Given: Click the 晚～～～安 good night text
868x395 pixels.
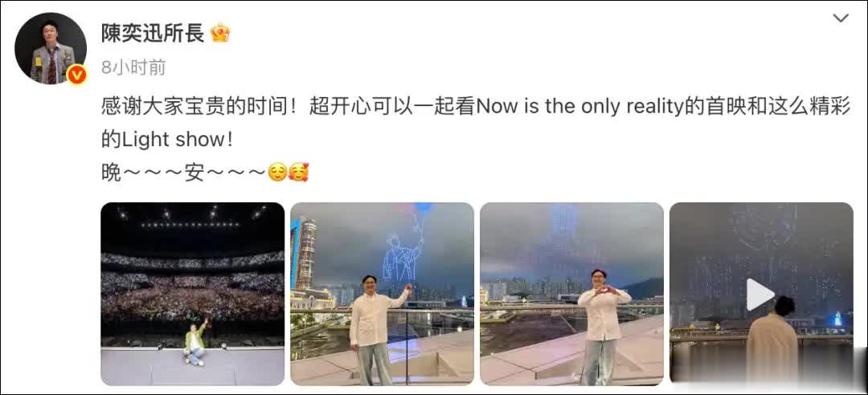Looking at the screenshot, I should click(x=183, y=173).
